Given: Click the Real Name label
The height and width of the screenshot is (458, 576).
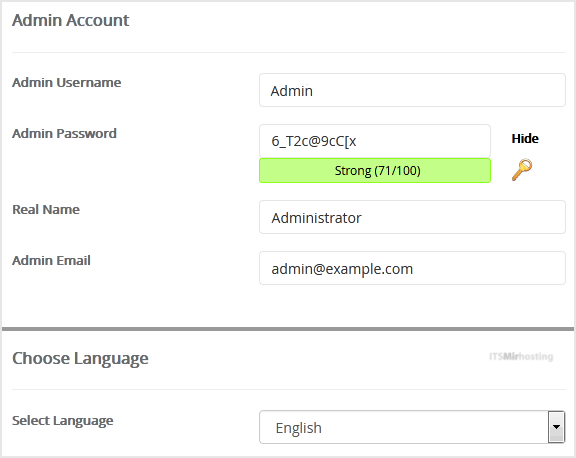Looking at the screenshot, I should (46, 209).
